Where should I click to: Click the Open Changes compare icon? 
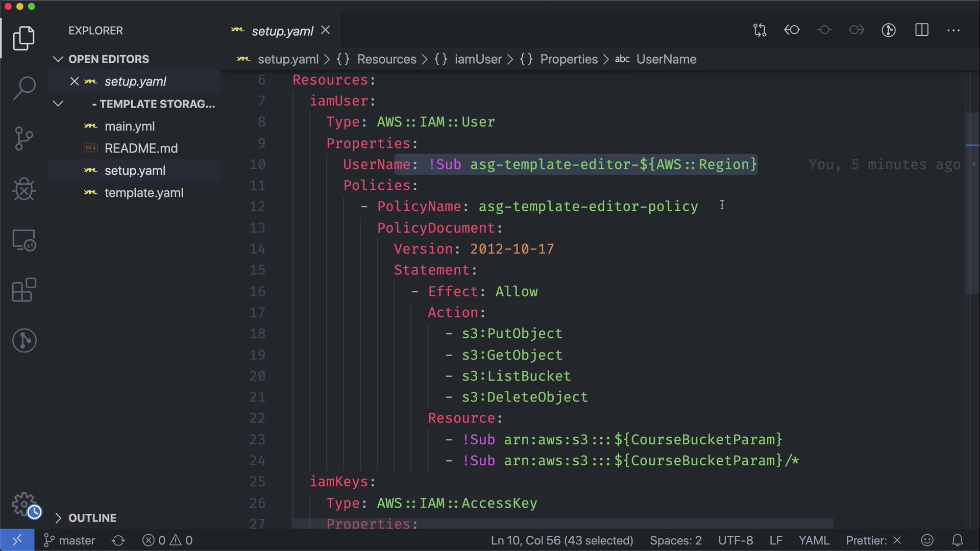(x=759, y=30)
